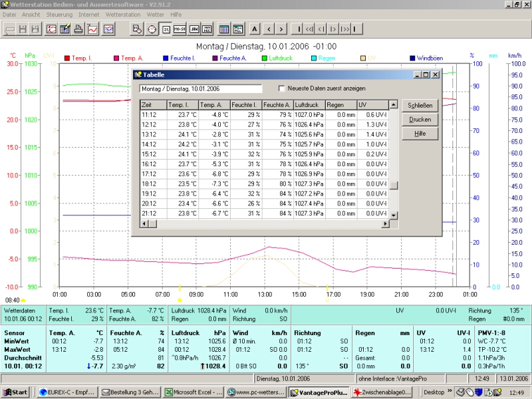
Task: Click the line chart toolbar icon
Action: (x=93, y=29)
